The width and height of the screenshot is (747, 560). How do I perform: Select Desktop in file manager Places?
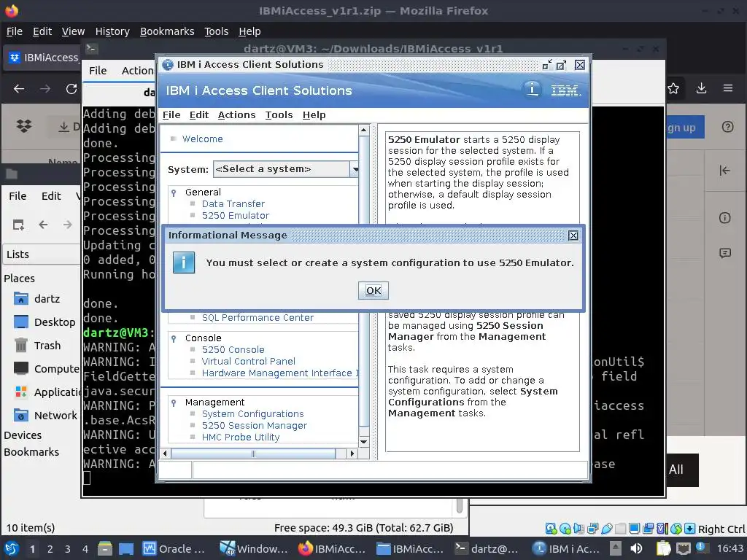tap(44, 322)
